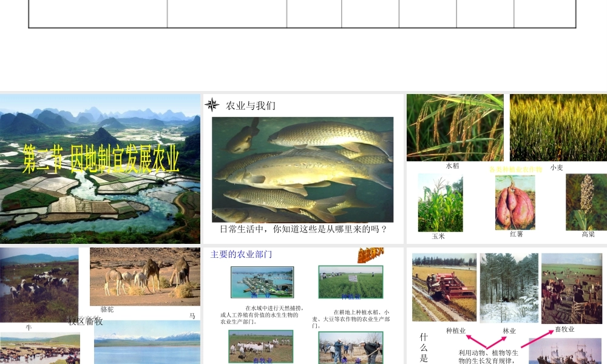The height and width of the screenshot is (364, 607).
Task: Select the caption 日常生活中，你知道这些是从哪里来的吗？
Action: [303, 229]
